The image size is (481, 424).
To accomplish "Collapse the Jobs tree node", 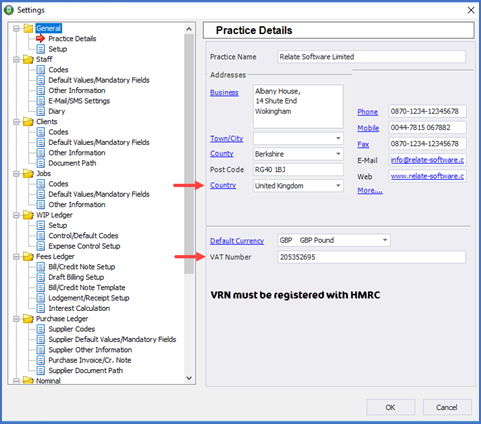I will (16, 174).
